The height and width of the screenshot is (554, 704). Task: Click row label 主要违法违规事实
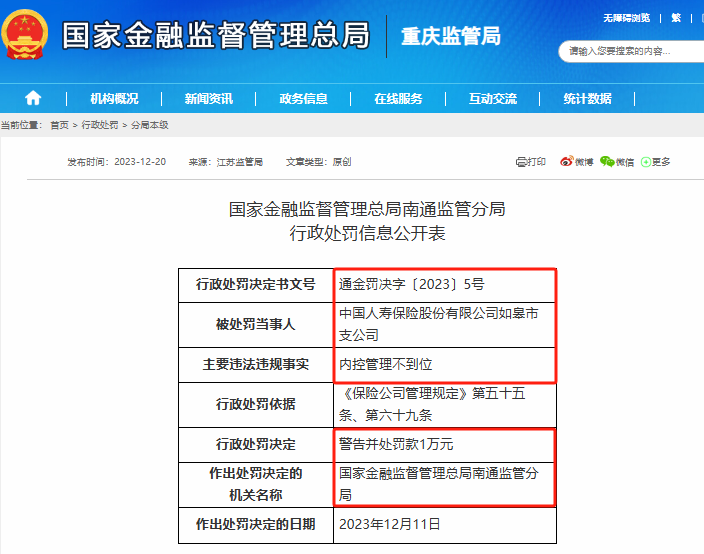click(x=256, y=365)
